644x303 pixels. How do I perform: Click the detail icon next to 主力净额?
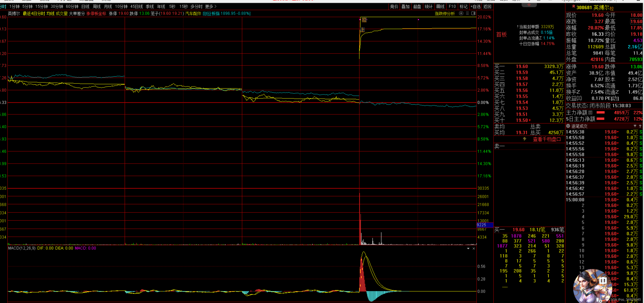pyautogui.click(x=590, y=113)
